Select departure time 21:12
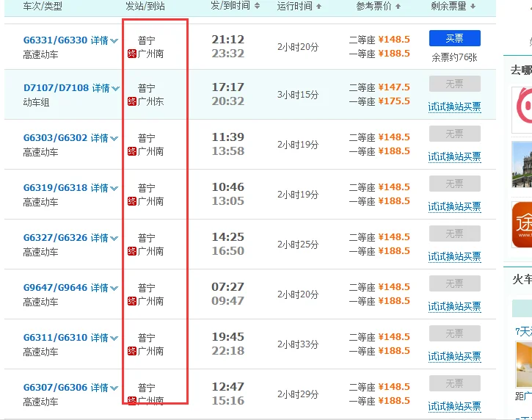The height and width of the screenshot is (420, 532). [x=228, y=40]
